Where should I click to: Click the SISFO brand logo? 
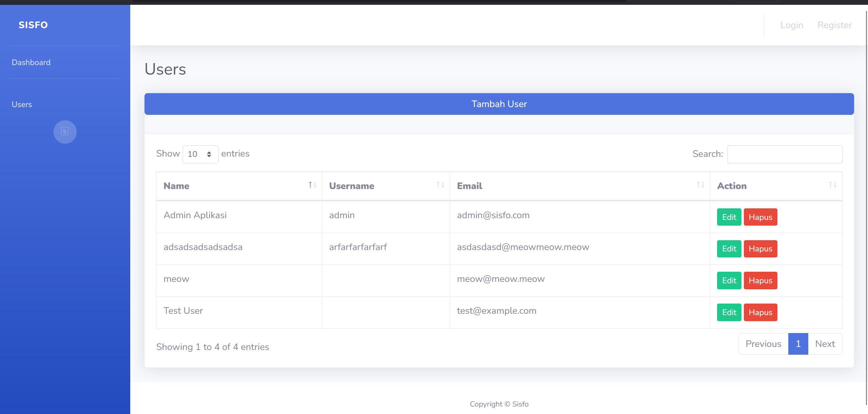[x=33, y=25]
